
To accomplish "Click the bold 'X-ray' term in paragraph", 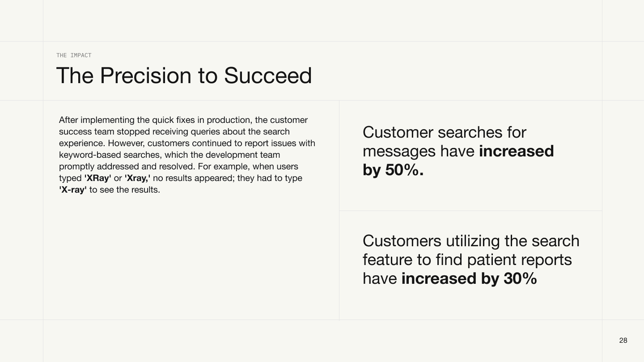I will (72, 190).
